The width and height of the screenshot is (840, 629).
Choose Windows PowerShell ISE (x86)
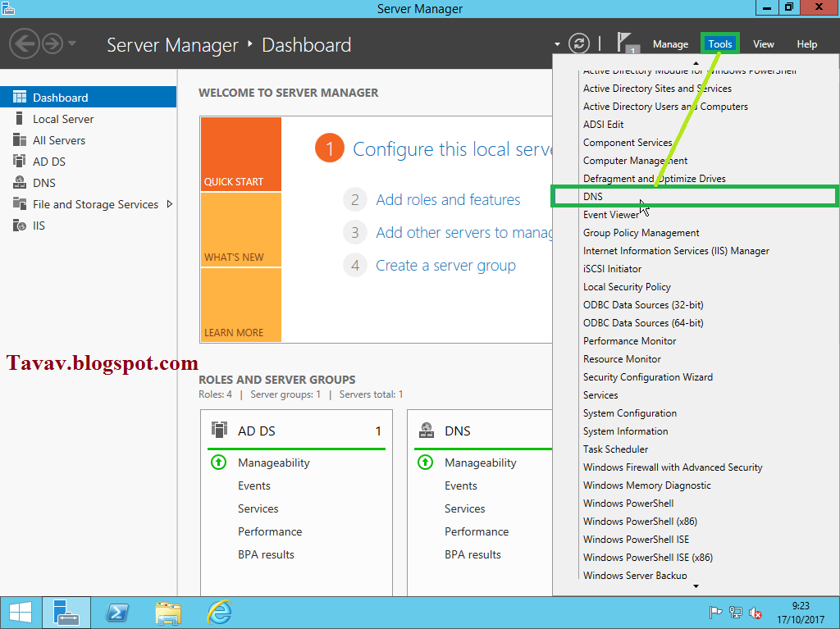click(x=648, y=558)
